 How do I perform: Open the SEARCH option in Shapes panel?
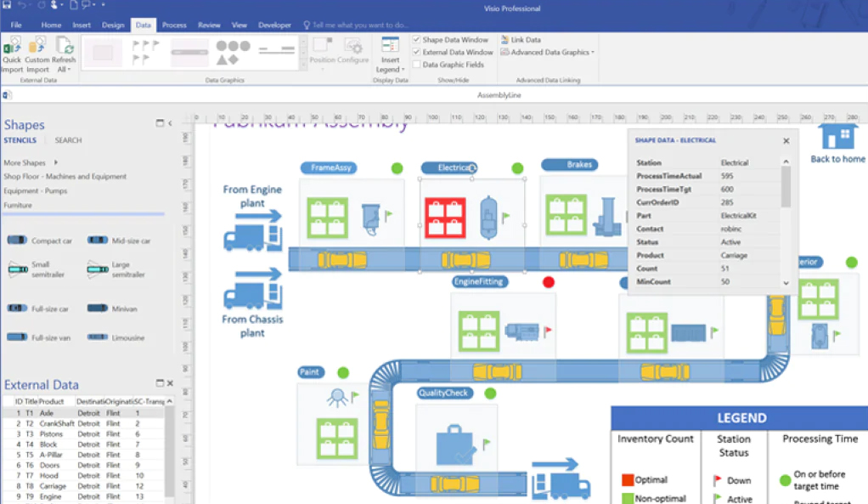(x=68, y=140)
